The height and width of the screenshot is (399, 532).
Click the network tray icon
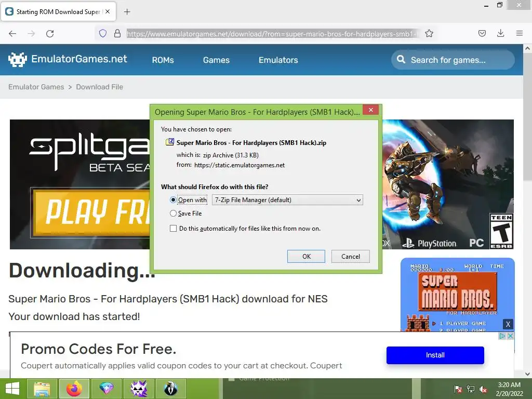[x=471, y=389]
